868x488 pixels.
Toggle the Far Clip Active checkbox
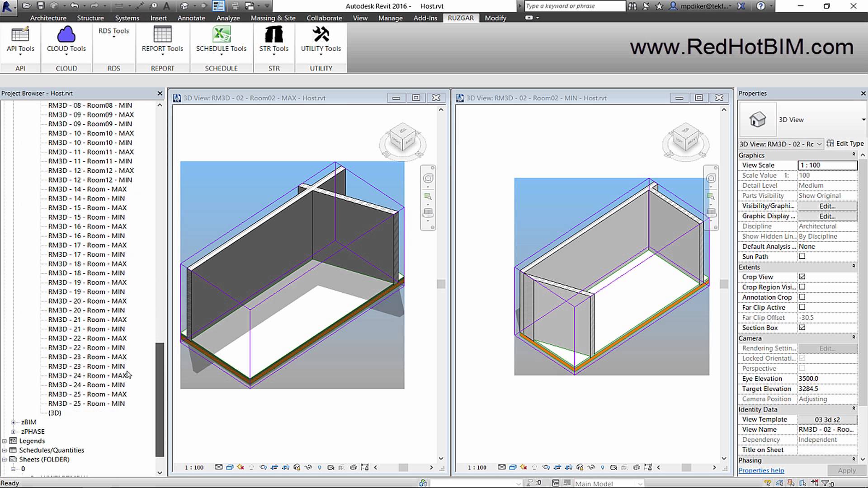[802, 307]
